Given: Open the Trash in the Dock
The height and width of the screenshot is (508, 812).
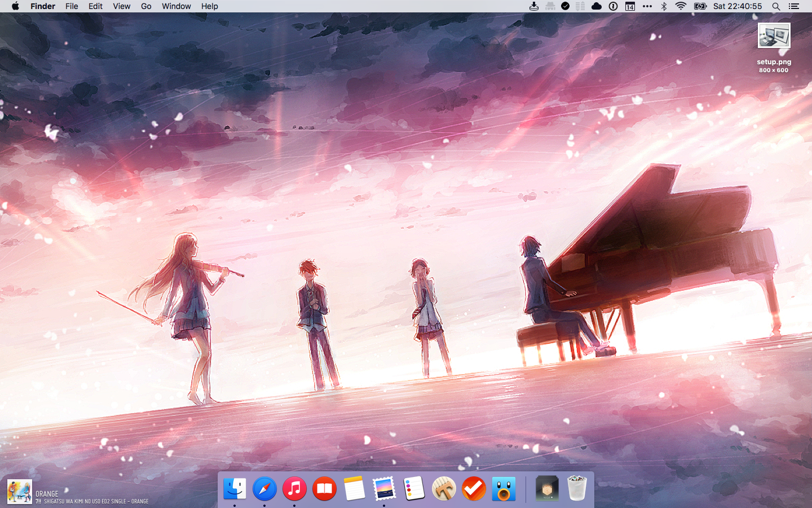Looking at the screenshot, I should pyautogui.click(x=577, y=488).
